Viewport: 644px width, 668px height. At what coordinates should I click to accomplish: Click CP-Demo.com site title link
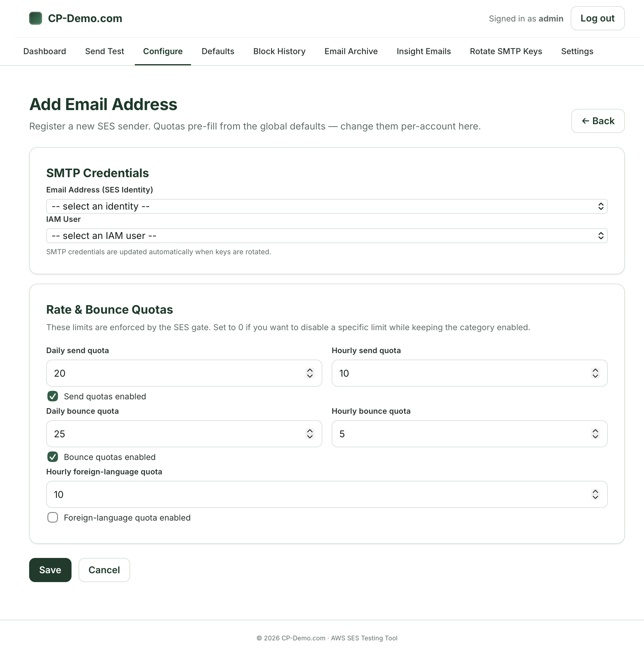coord(85,19)
